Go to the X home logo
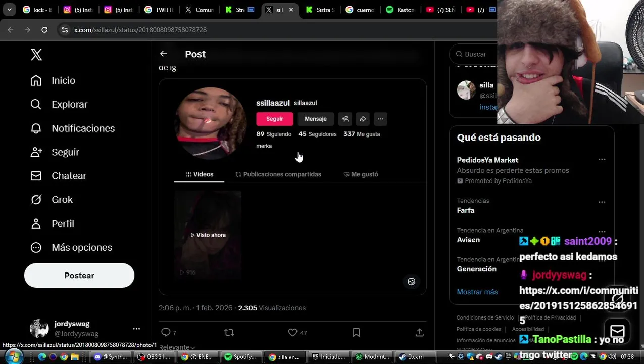 [x=36, y=55]
